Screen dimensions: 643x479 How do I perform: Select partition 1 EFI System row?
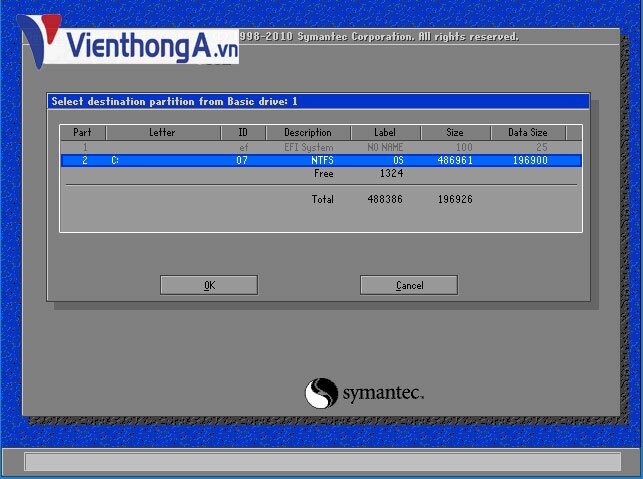(321, 147)
